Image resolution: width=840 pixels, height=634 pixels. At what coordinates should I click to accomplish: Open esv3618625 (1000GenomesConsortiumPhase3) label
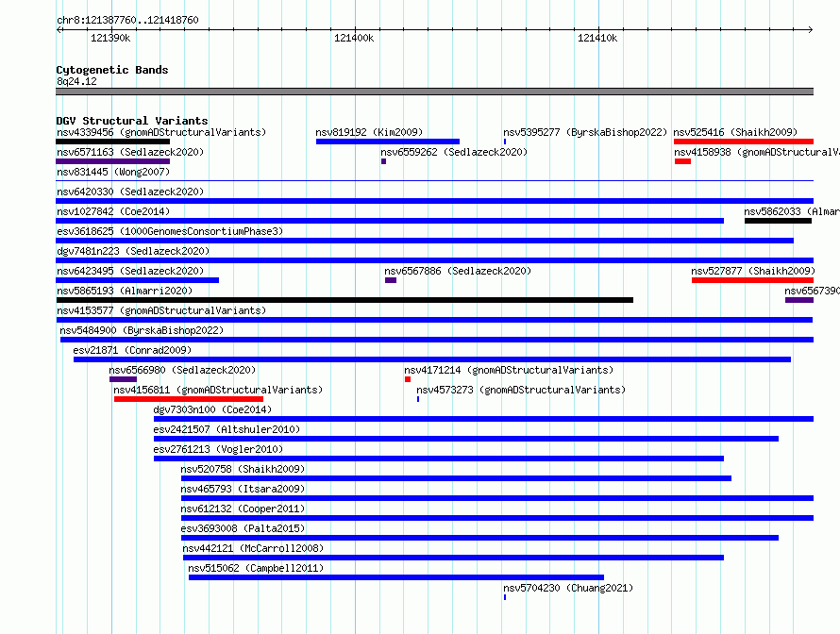(x=170, y=231)
